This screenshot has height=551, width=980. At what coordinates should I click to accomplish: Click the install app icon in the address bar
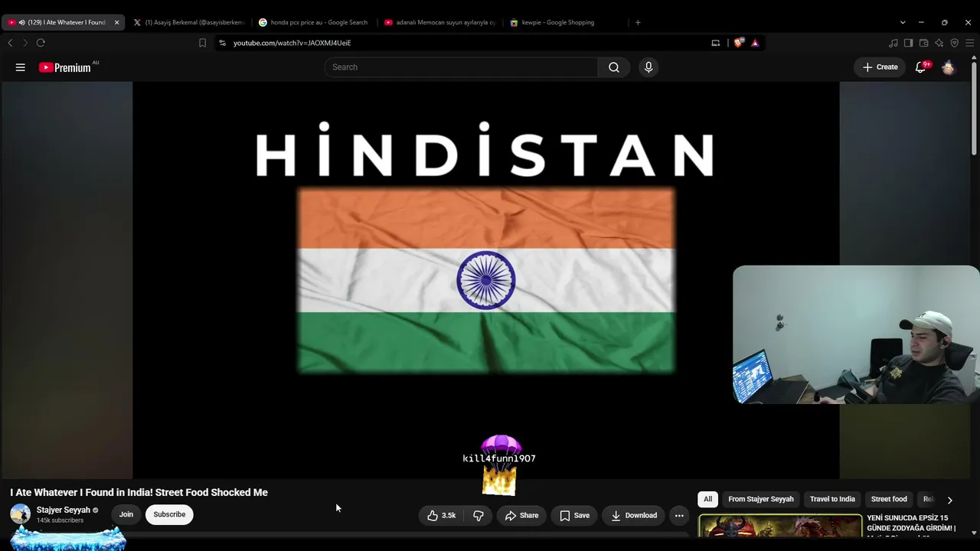(x=716, y=43)
